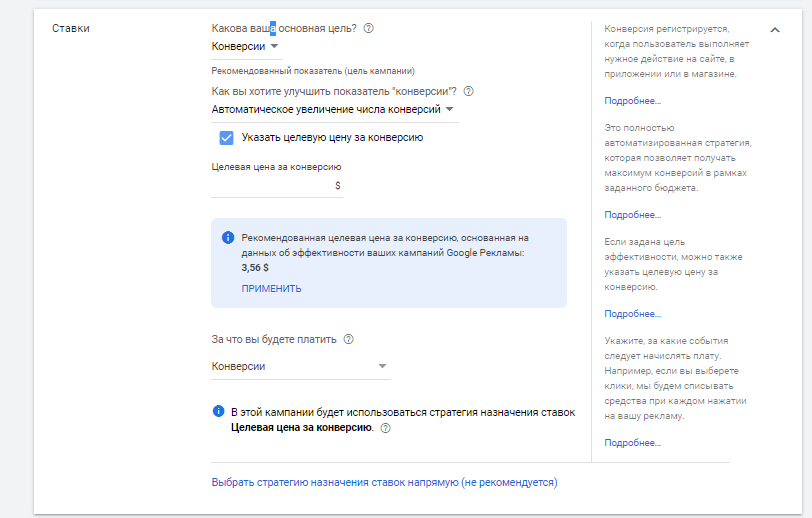812x518 pixels.
Task: Click the recommended value "3,56 $" text
Action: pos(255,267)
